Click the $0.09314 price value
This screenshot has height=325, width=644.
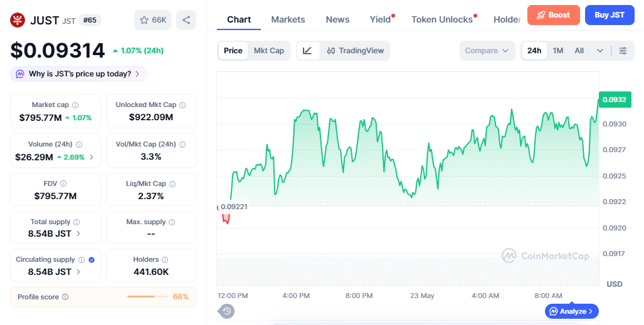tap(58, 51)
